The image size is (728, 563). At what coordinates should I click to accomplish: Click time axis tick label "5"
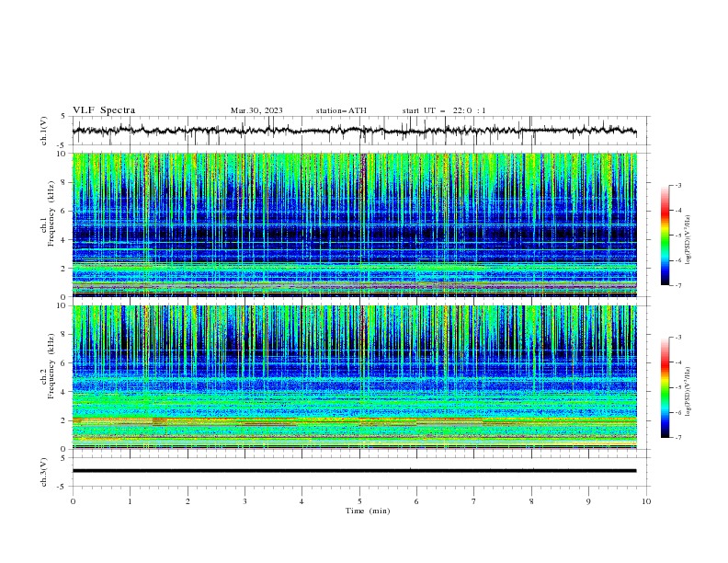[x=359, y=501]
